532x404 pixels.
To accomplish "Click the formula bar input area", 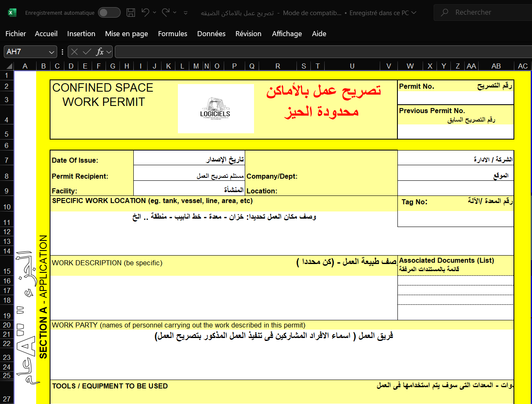I will pos(323,52).
